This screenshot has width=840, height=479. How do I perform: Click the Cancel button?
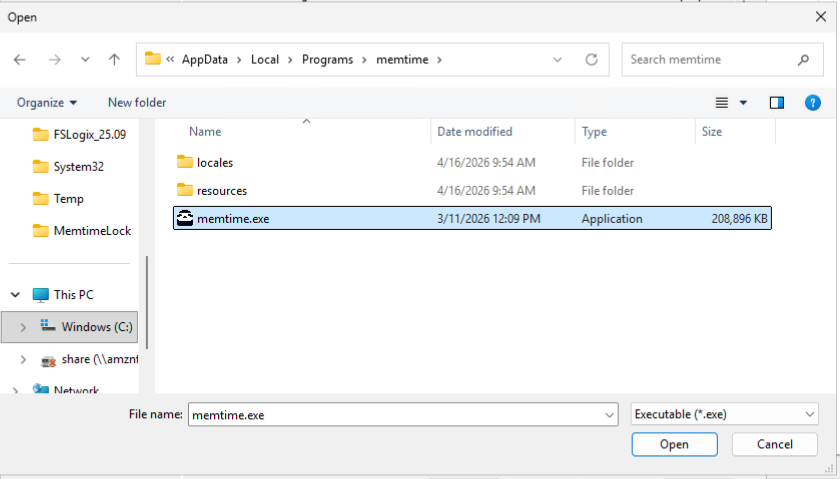775,444
